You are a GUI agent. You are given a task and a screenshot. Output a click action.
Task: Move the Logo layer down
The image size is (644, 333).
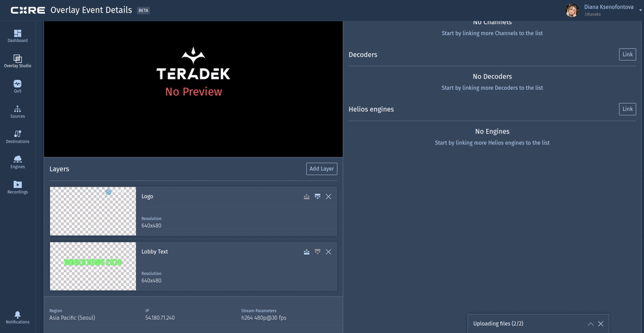(317, 196)
